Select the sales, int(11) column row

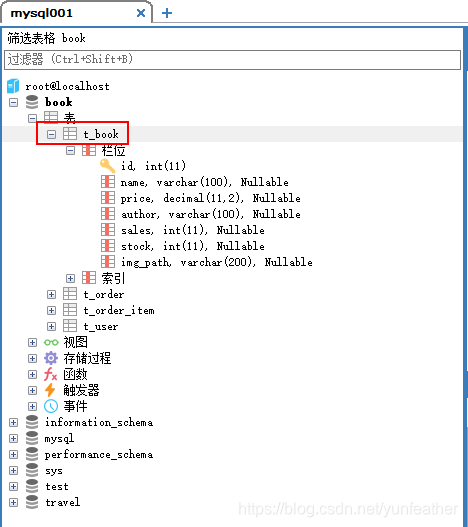pos(193,230)
